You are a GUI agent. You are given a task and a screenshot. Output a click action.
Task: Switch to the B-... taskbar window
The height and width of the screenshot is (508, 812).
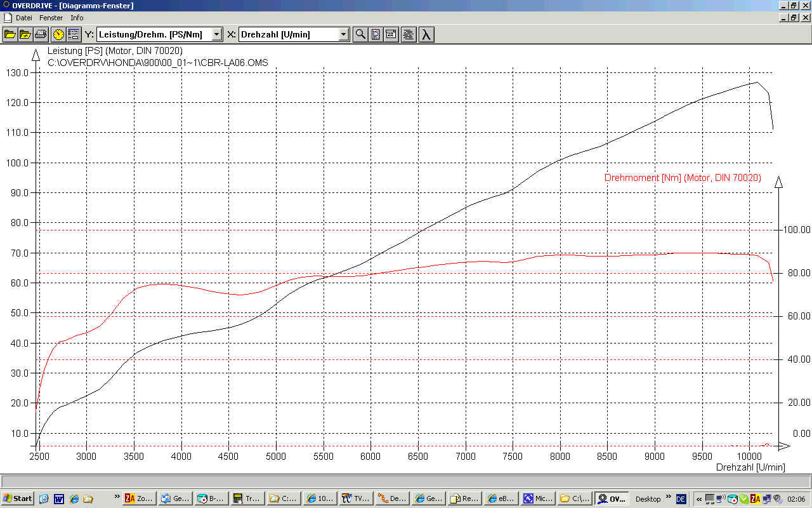(x=211, y=498)
